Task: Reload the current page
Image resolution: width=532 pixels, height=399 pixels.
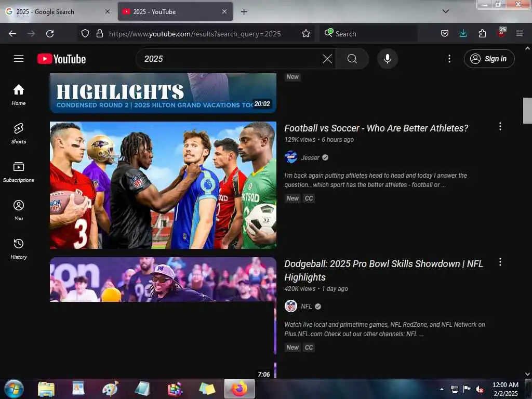Action: point(50,34)
